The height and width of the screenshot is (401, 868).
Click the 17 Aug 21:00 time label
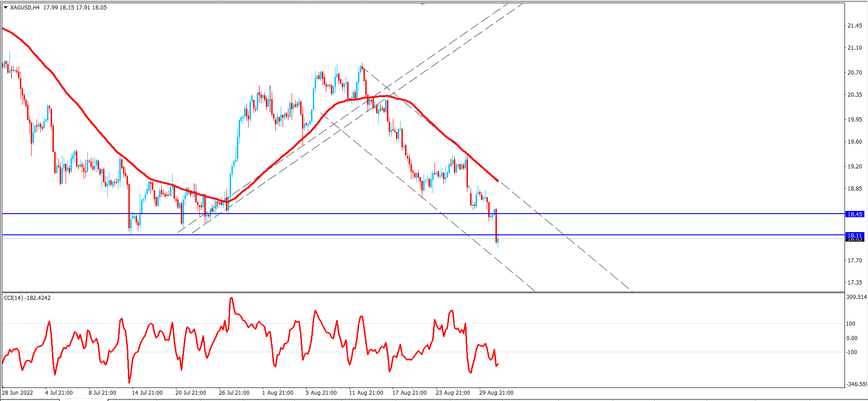pos(410,393)
